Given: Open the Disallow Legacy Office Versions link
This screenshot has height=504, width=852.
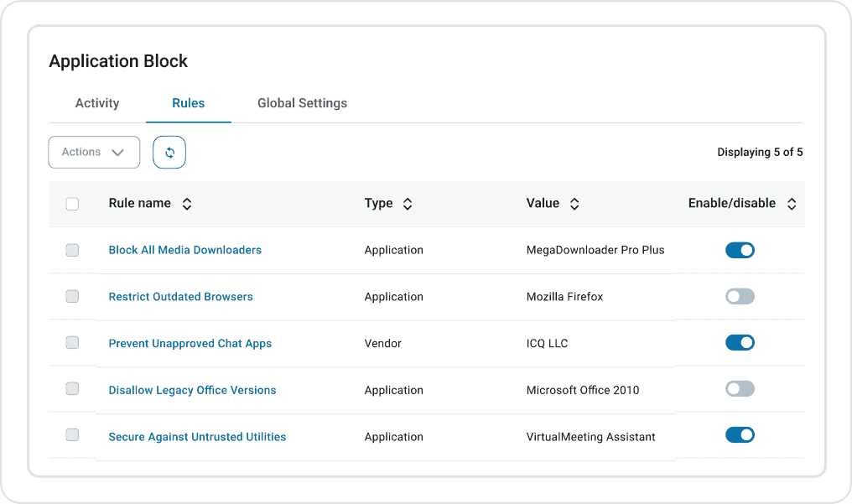Looking at the screenshot, I should point(192,390).
